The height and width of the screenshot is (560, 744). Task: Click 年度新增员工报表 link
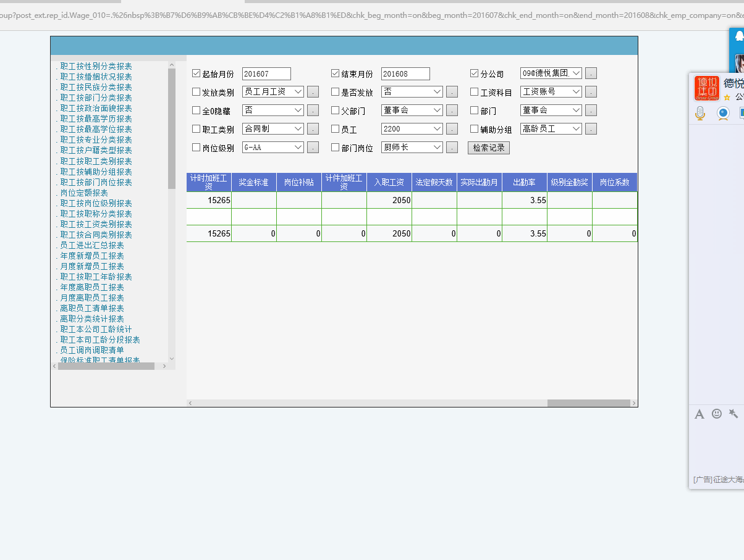[x=92, y=256]
